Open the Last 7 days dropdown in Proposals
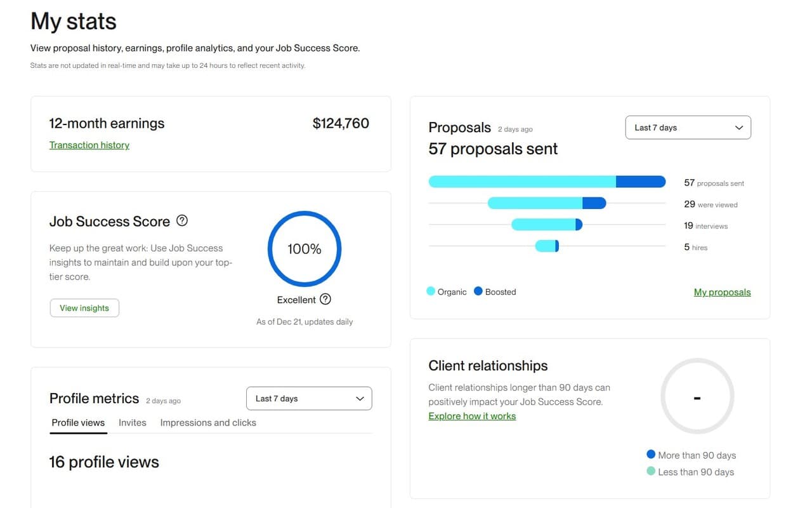 pyautogui.click(x=688, y=127)
